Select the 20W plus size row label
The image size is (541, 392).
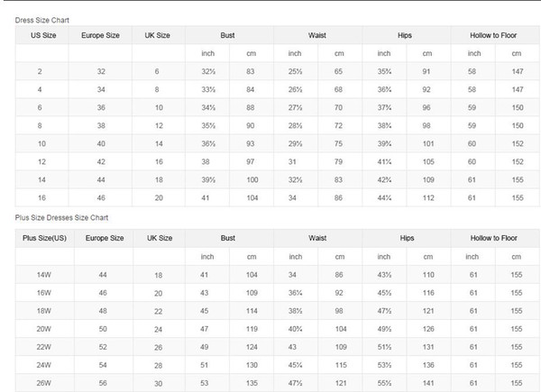44,329
